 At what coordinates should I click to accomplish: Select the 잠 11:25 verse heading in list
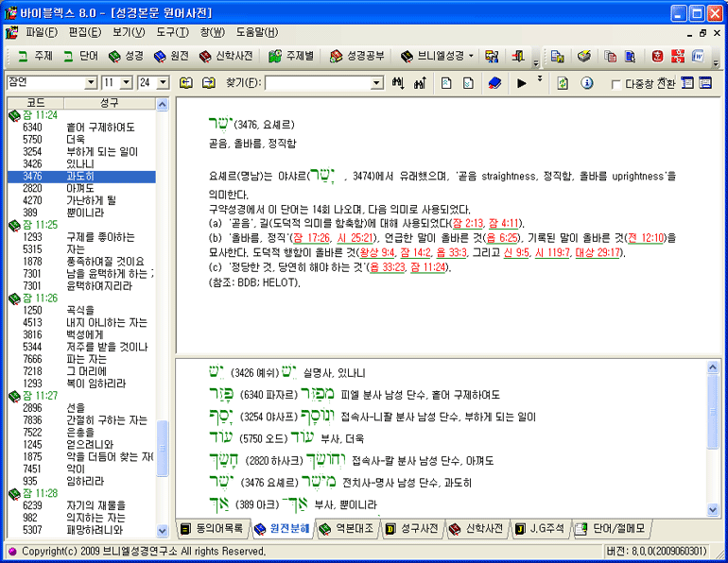pos(40,225)
